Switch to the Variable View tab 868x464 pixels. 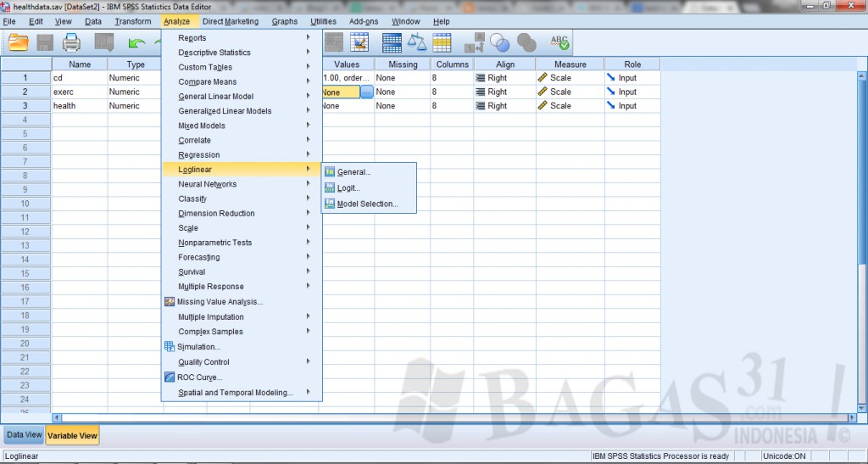tap(72, 435)
